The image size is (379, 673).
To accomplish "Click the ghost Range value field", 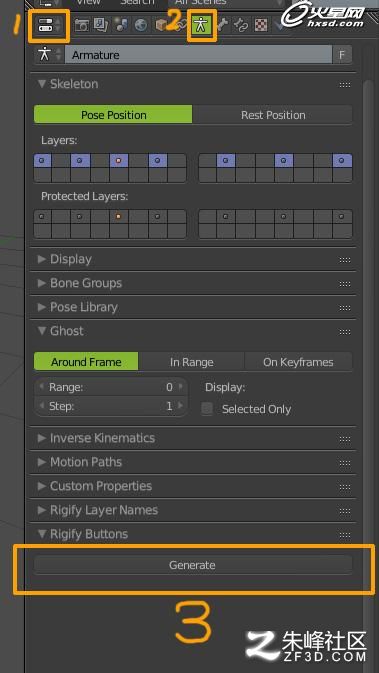I will click(x=111, y=387).
